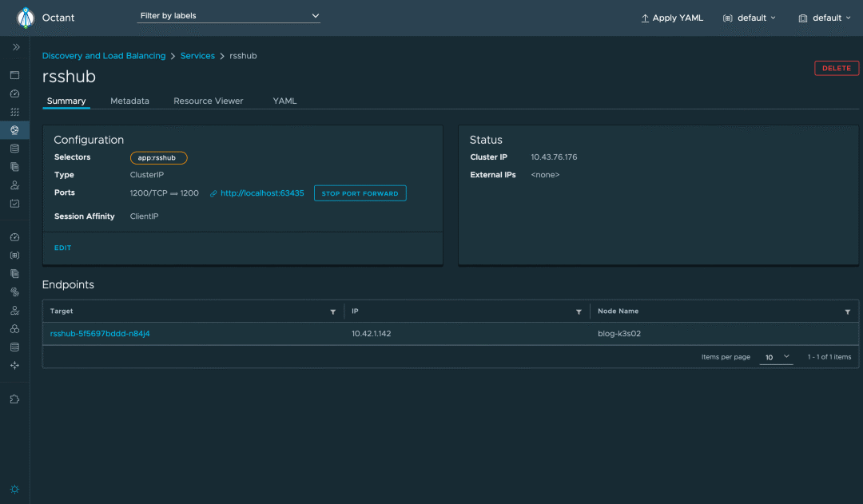Click the app:rsshub selector label
863x504 pixels.
158,158
